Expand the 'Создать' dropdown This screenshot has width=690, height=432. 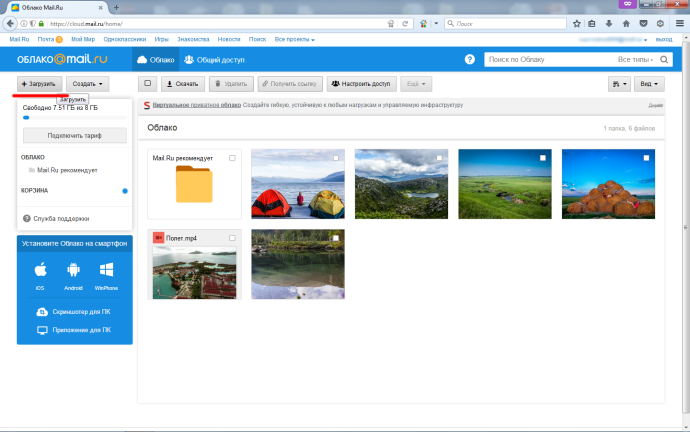89,85
